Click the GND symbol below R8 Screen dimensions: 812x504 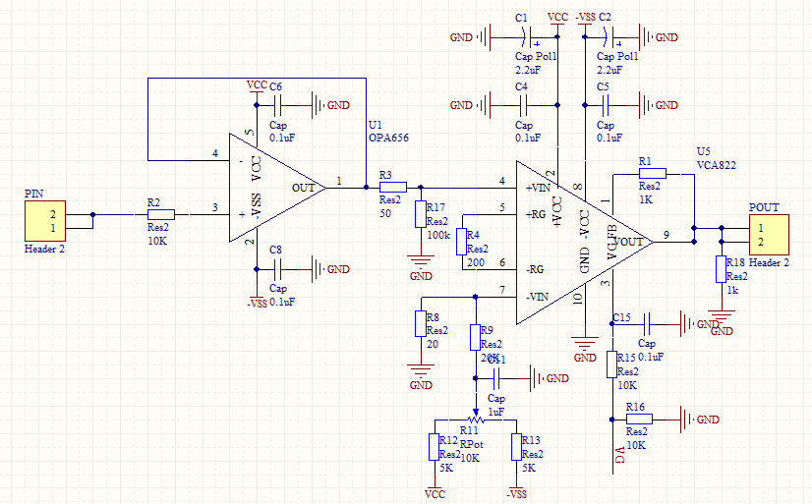(x=421, y=377)
